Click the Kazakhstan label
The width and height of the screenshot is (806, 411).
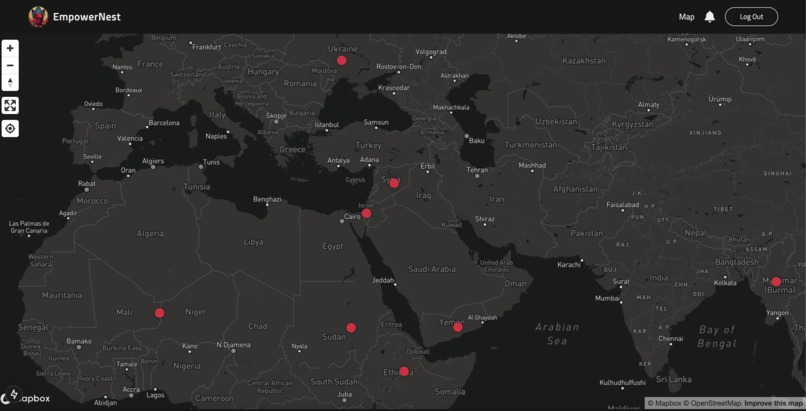pyautogui.click(x=584, y=61)
